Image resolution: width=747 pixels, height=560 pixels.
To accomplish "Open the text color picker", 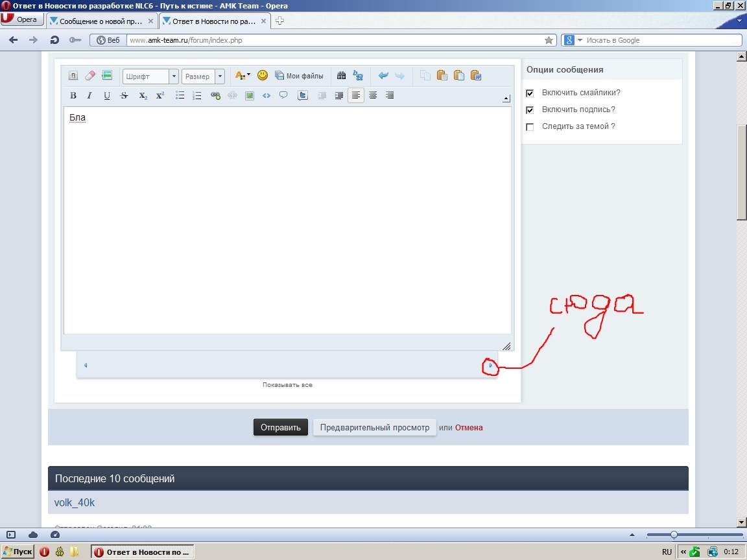I will (x=243, y=76).
